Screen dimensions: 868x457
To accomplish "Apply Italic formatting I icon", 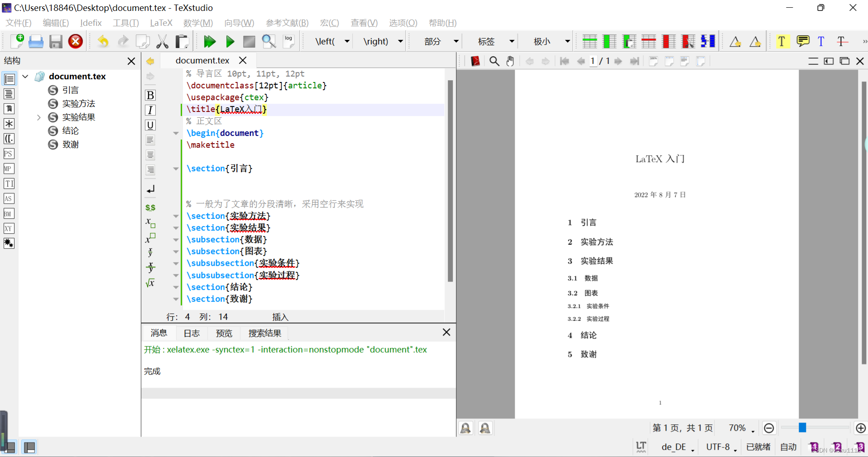I will (150, 110).
